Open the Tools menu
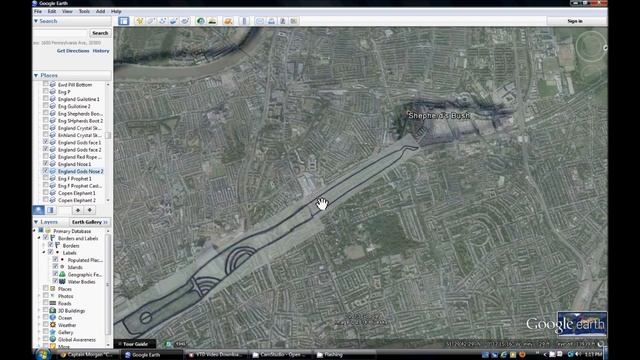The height and width of the screenshot is (360, 640). [x=84, y=11]
